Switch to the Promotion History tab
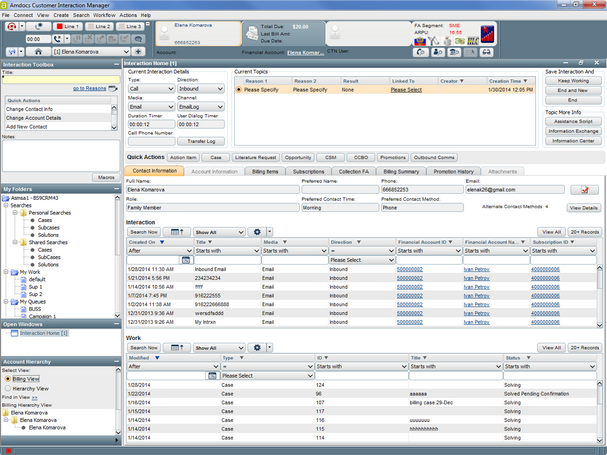 point(454,172)
